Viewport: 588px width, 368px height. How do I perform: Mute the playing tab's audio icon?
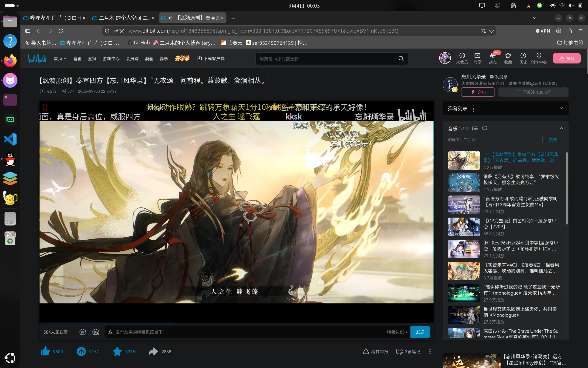171,18
